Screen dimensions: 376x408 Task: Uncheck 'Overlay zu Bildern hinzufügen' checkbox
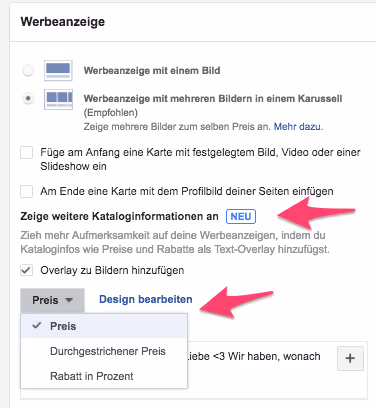27,270
